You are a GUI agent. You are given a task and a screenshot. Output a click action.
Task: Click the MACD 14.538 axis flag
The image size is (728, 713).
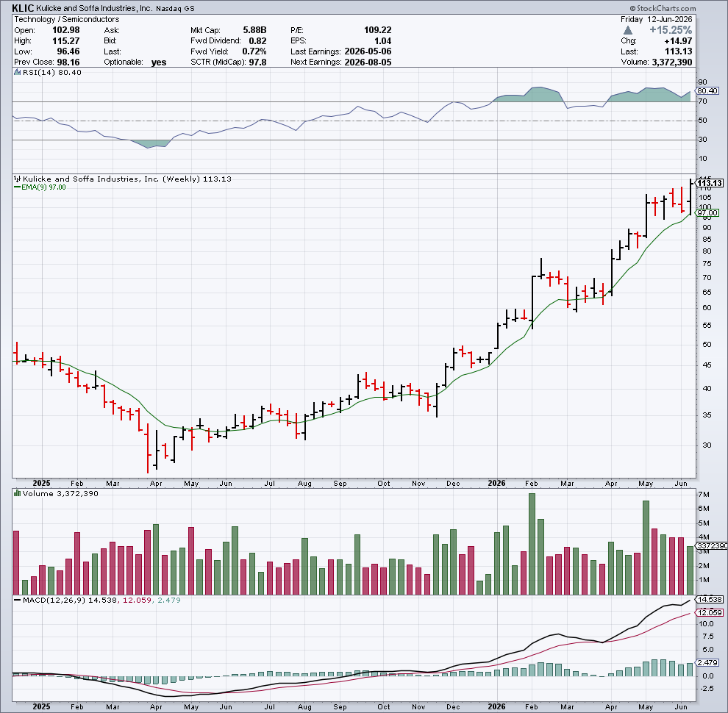[709, 600]
